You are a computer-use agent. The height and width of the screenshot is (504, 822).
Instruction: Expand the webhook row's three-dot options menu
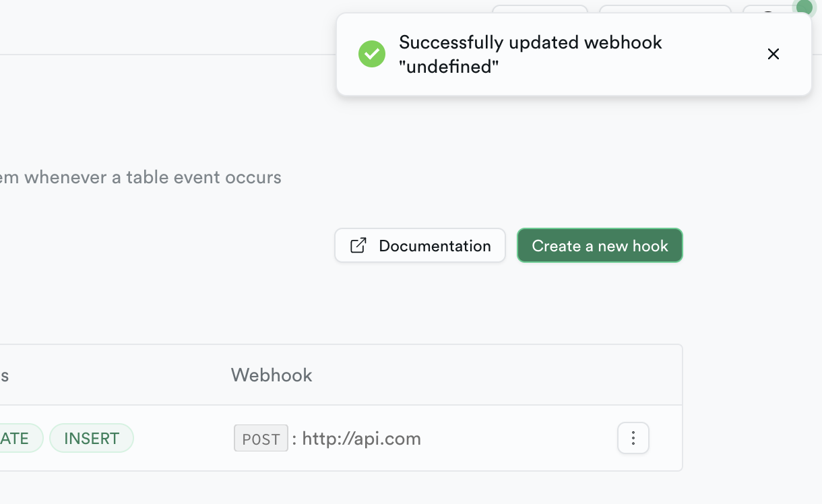point(633,437)
